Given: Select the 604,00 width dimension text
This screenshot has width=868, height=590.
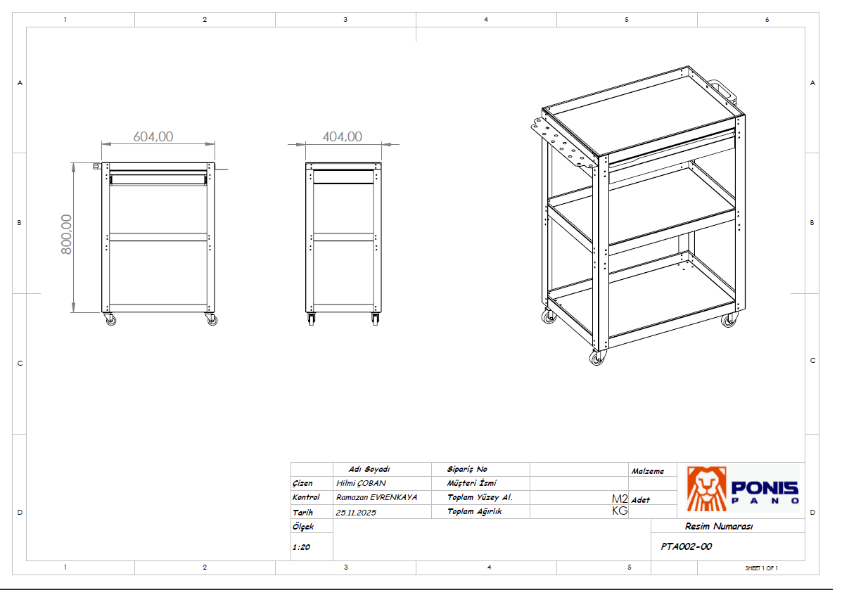Looking at the screenshot, I should point(153,137).
